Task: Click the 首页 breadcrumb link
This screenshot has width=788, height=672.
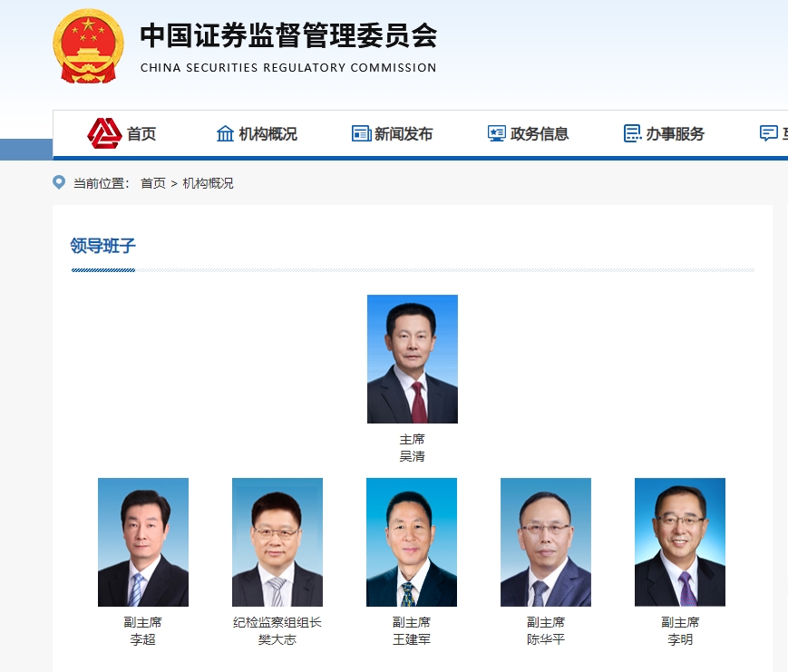Action: click(152, 183)
